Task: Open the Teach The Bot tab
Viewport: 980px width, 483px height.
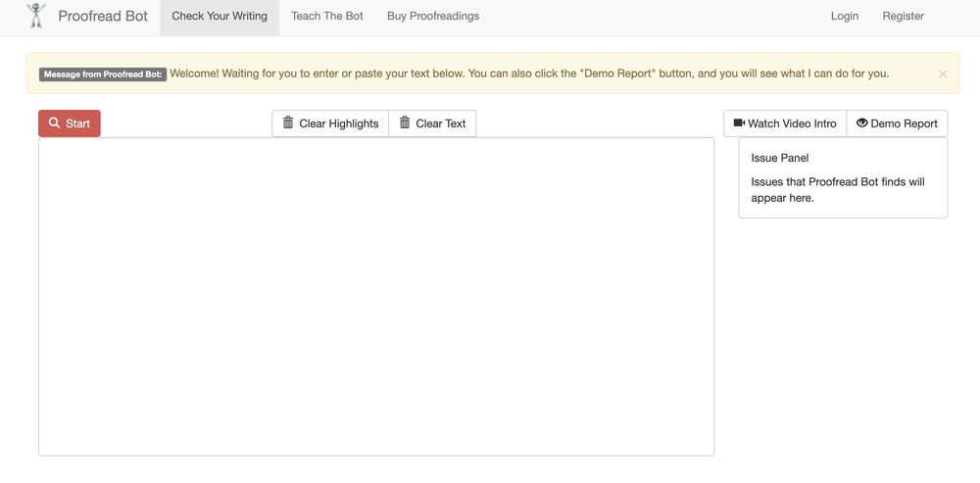Action: click(x=327, y=17)
